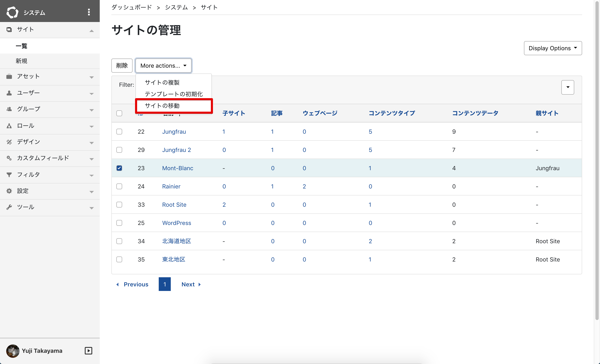Close the More actions... dropdown button

coord(163,65)
